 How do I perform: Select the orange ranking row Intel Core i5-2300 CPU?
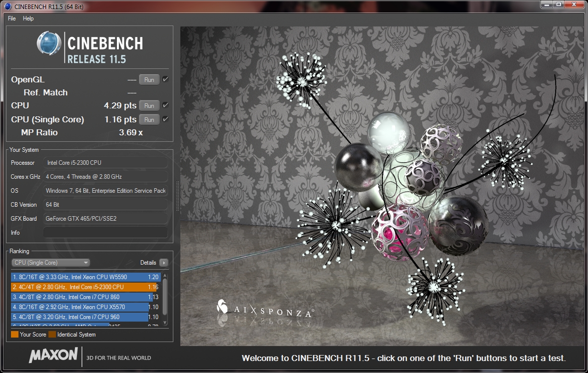(x=86, y=287)
